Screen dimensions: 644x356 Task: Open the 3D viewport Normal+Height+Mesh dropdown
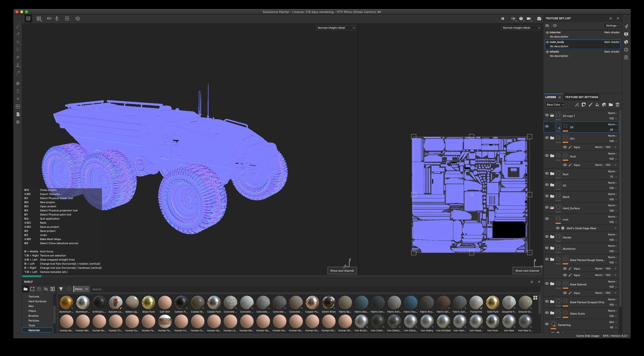click(336, 28)
